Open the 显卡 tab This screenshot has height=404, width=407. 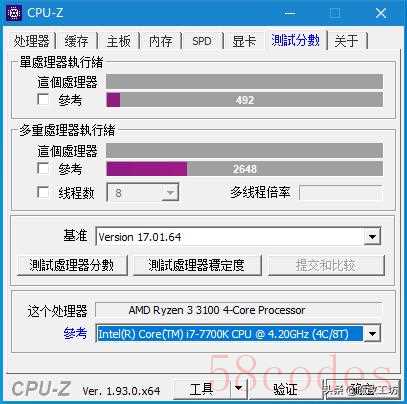point(244,41)
